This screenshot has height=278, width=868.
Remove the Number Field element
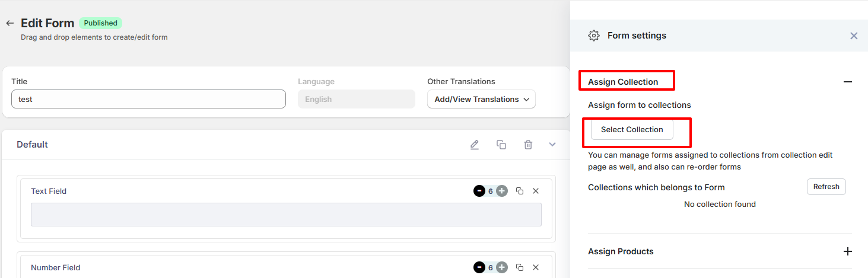click(536, 267)
